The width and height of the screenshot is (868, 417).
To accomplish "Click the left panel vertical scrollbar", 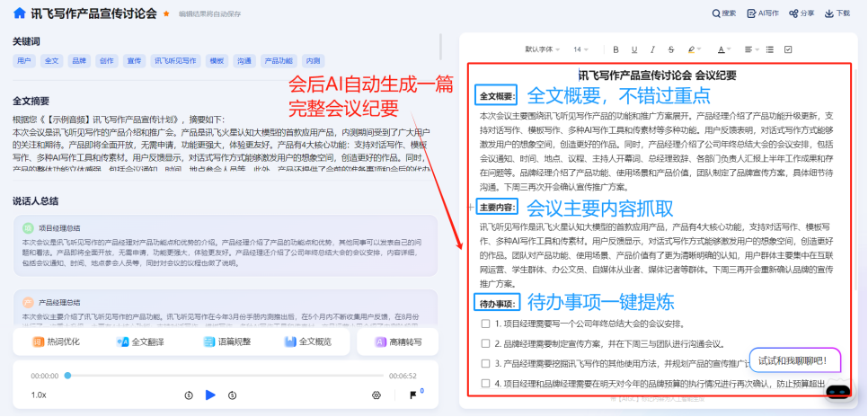I will click(x=440, y=47).
